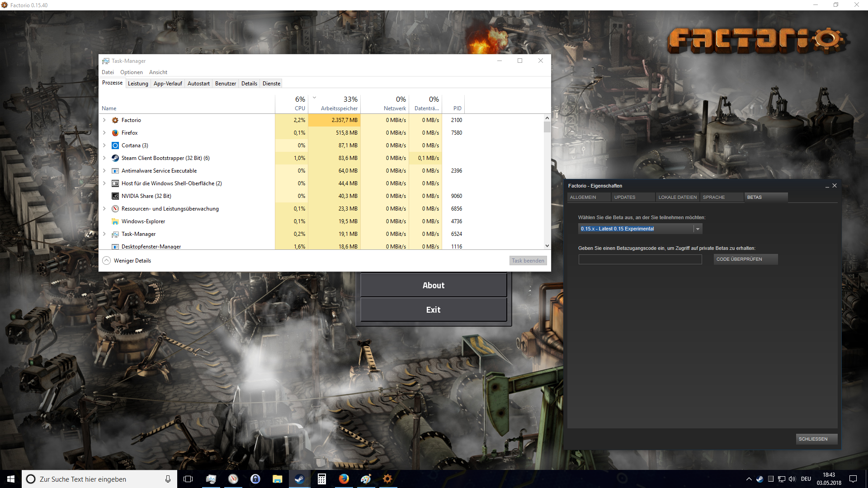
Task: Click the Windows-Explorer folder icon in list
Action: click(x=115, y=221)
